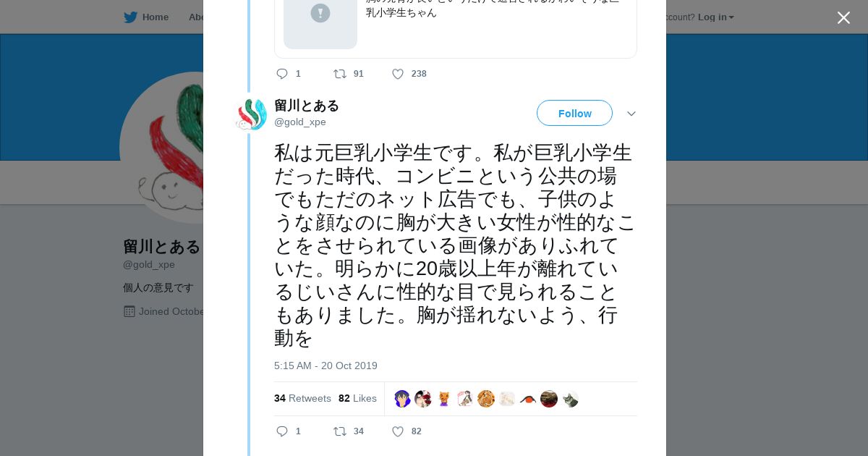Follow the @gold_xpe account
The width and height of the screenshot is (868, 456).
point(574,114)
